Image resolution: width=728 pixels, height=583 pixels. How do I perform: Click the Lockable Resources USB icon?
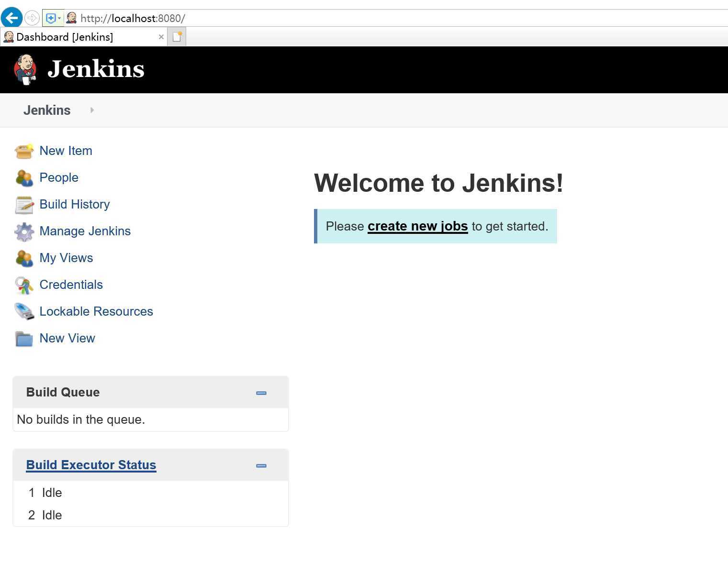click(24, 312)
